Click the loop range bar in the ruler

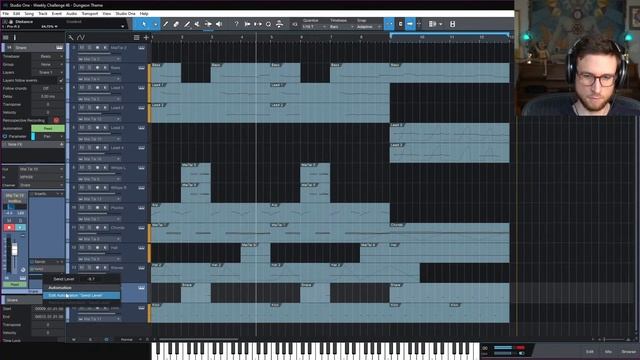click(450, 35)
